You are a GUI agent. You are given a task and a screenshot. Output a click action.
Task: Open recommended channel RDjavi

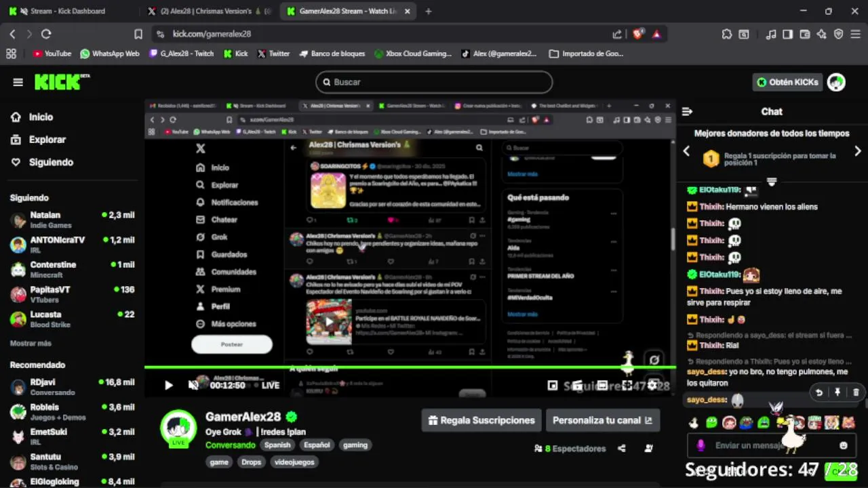coord(72,386)
